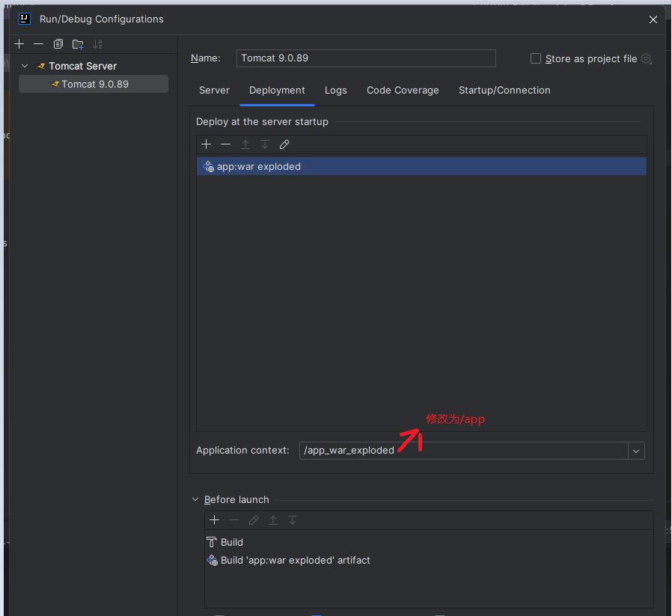The image size is (672, 616).
Task: Open the Application context dropdown
Action: click(636, 451)
